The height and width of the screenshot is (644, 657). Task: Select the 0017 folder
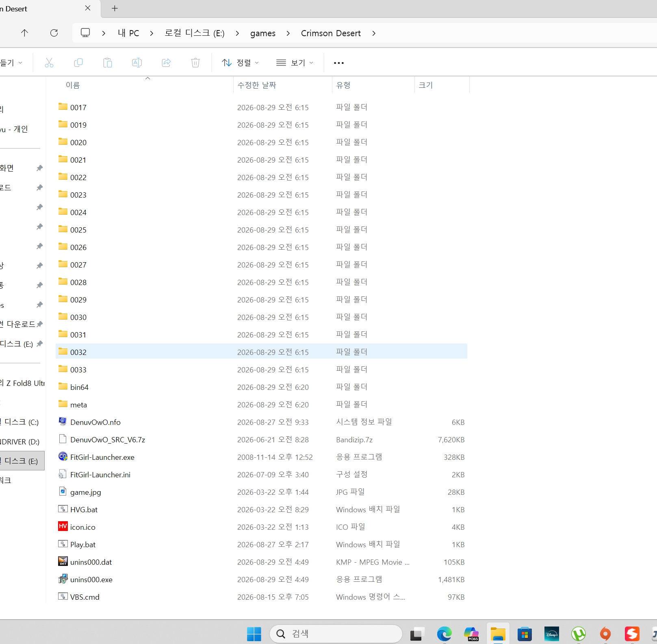tap(78, 107)
